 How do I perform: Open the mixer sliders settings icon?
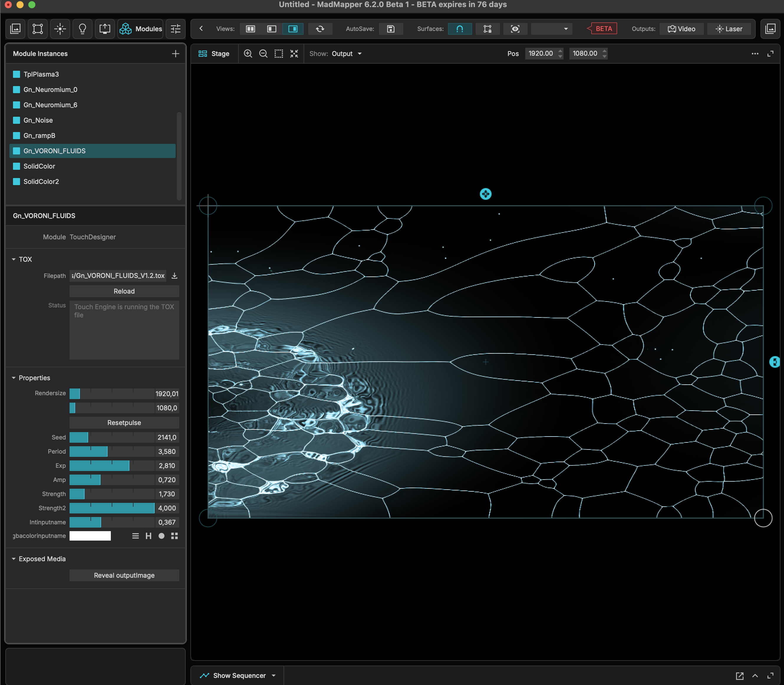175,29
